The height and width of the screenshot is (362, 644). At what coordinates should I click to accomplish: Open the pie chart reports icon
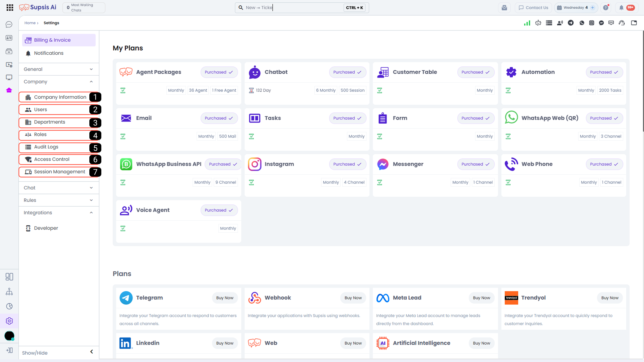tap(9, 306)
